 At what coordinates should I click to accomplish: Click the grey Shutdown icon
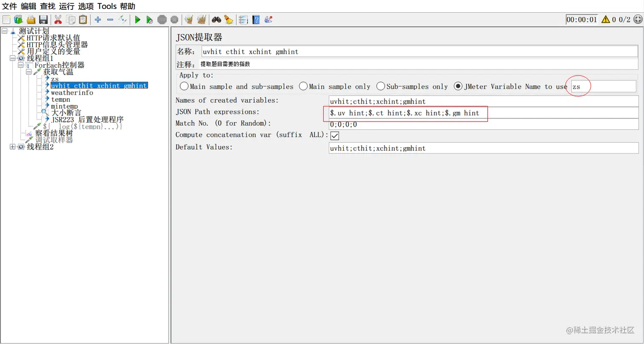174,20
